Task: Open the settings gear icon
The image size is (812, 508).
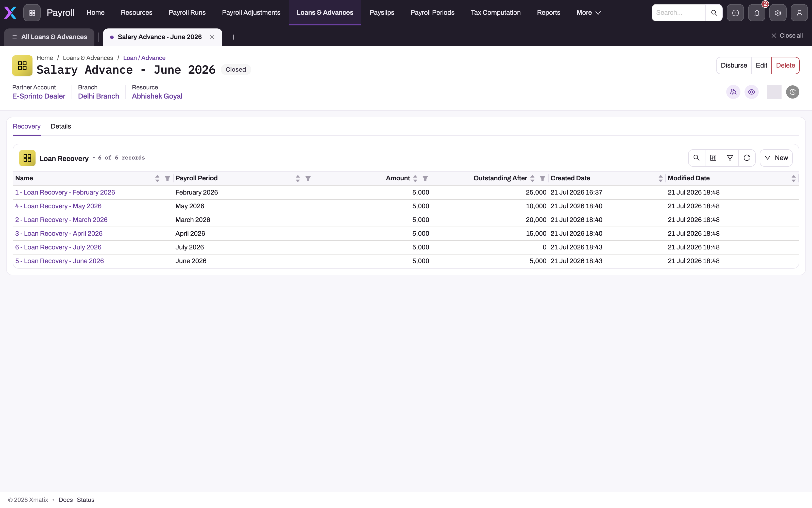Action: click(x=778, y=13)
